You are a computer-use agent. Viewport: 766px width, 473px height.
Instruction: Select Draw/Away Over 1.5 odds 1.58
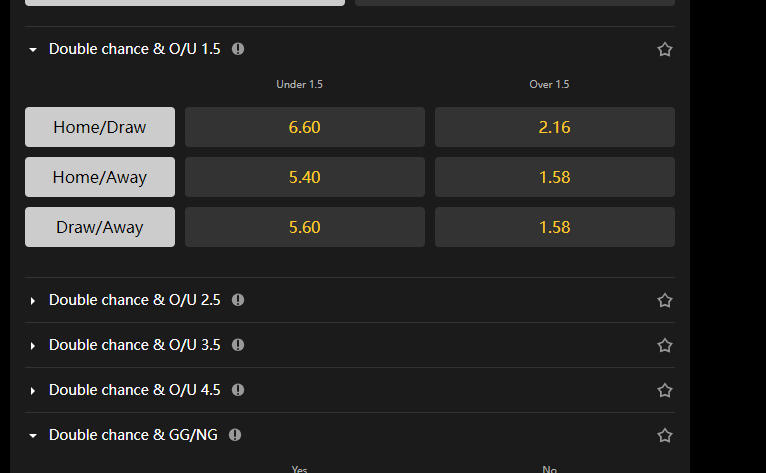point(554,227)
